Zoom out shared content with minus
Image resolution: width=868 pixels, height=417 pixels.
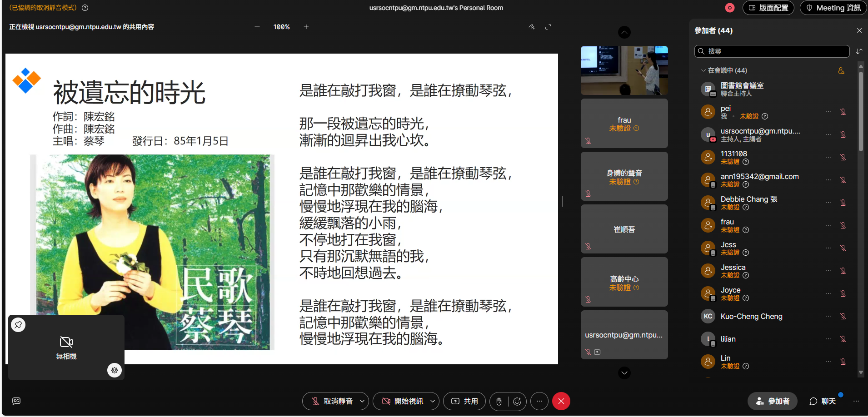tap(257, 27)
